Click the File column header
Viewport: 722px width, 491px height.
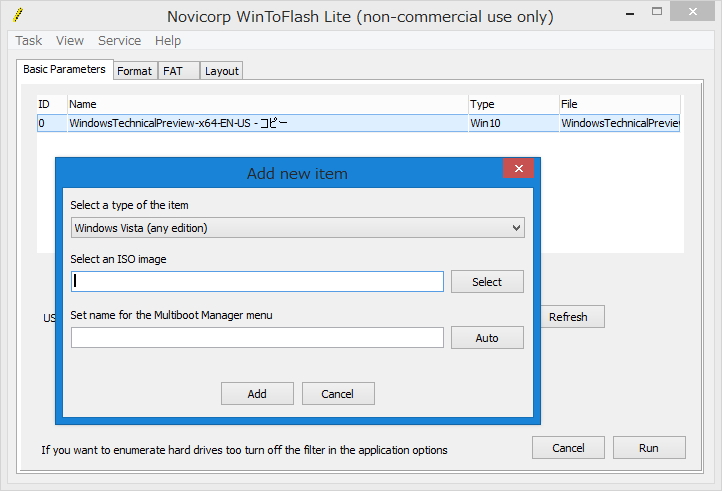pos(619,104)
